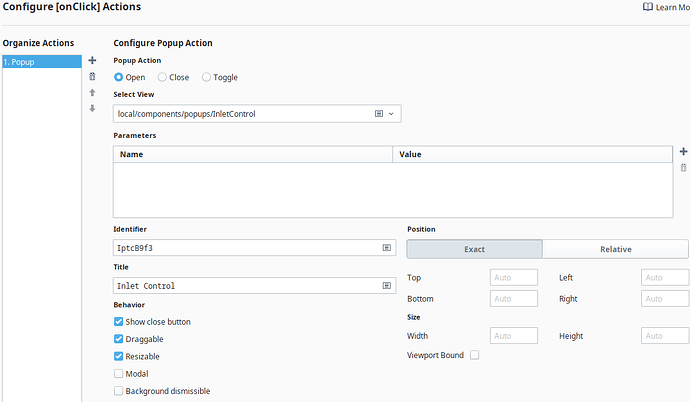
Task: Select the 1. Popup action item
Action: coord(42,62)
